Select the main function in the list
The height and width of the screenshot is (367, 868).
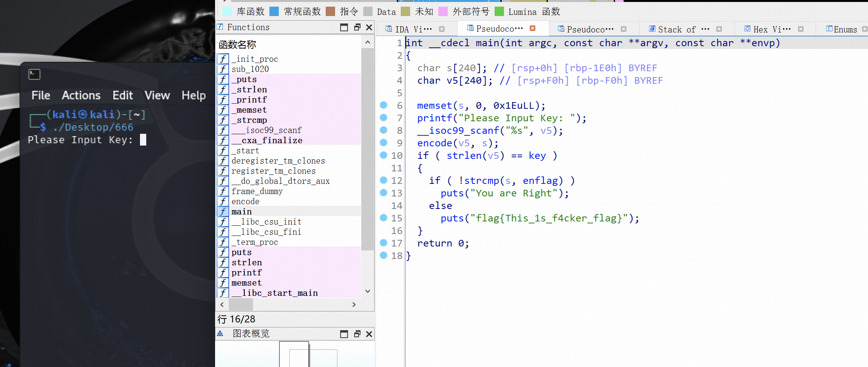[x=242, y=212]
